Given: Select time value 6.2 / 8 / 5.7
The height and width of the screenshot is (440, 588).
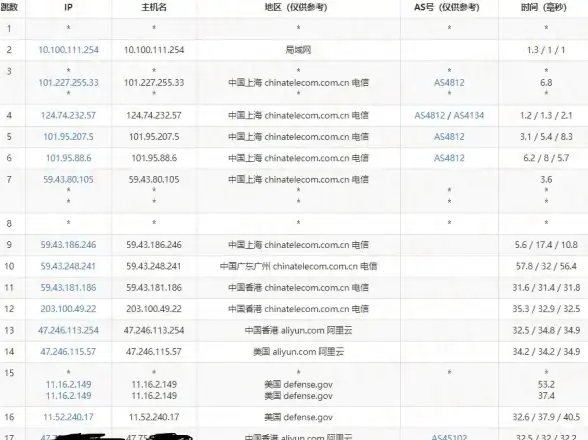Looking at the screenshot, I should tap(546, 158).
